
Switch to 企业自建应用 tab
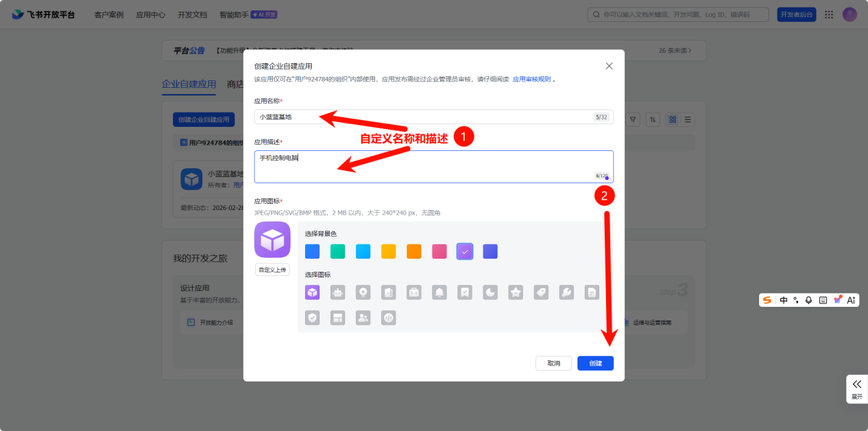(189, 84)
